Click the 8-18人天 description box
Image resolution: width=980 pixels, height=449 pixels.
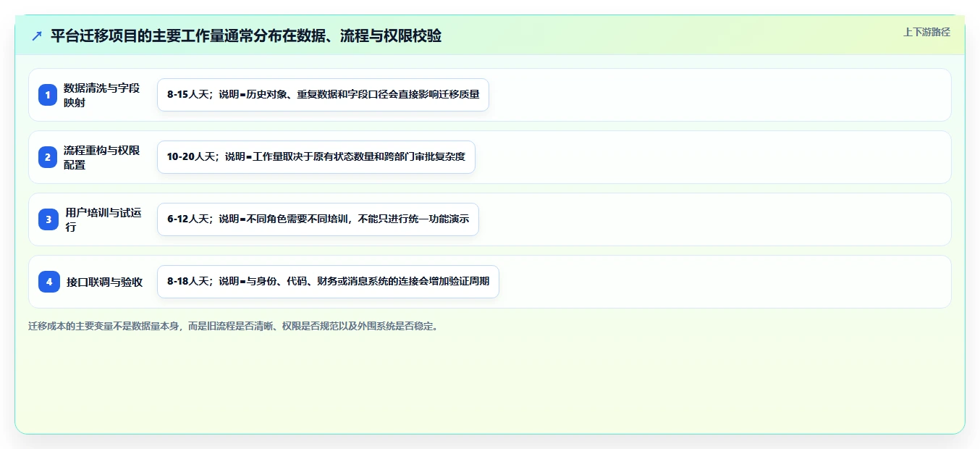tap(328, 282)
